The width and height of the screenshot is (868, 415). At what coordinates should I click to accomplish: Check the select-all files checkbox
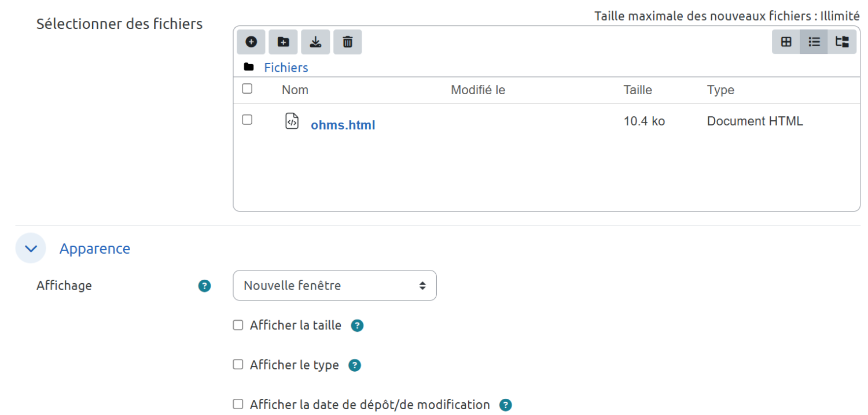tap(247, 89)
